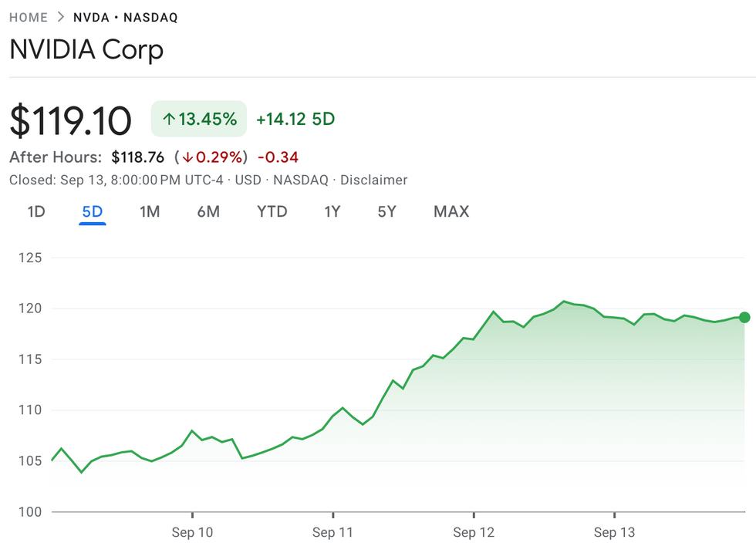Select the 1Y time range tab
The width and height of the screenshot is (756, 553).
coord(332,211)
